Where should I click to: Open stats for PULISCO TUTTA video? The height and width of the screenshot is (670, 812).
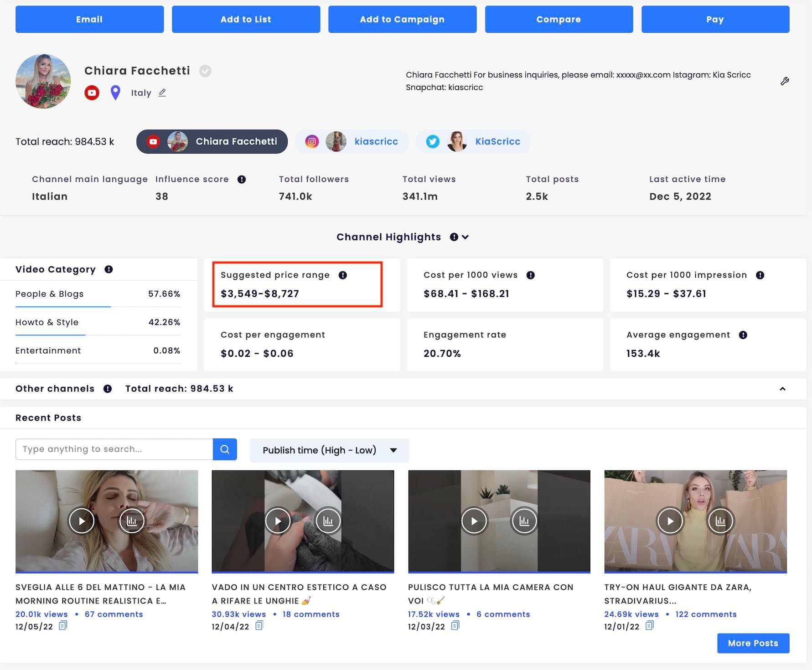click(x=524, y=521)
